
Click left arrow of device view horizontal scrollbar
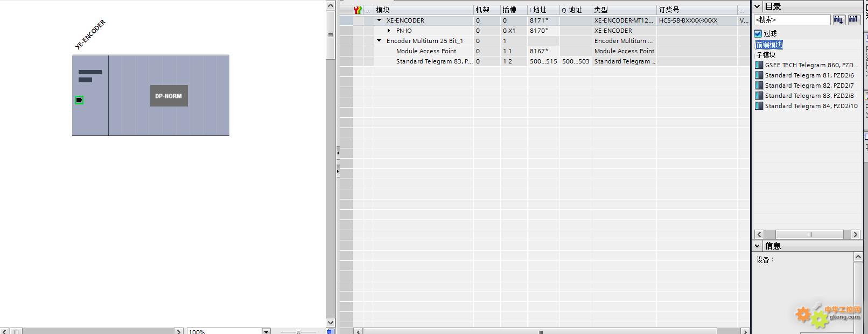[4, 331]
